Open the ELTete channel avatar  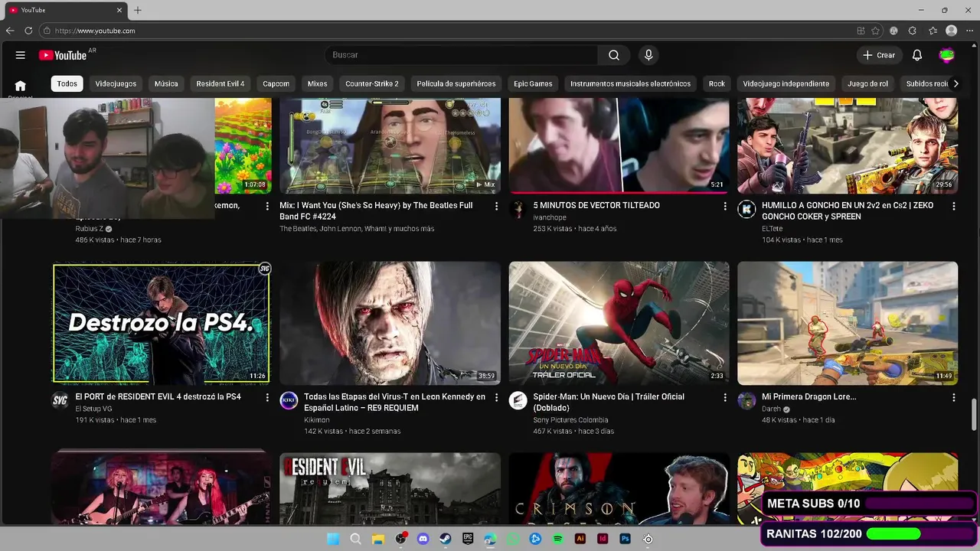tap(746, 209)
